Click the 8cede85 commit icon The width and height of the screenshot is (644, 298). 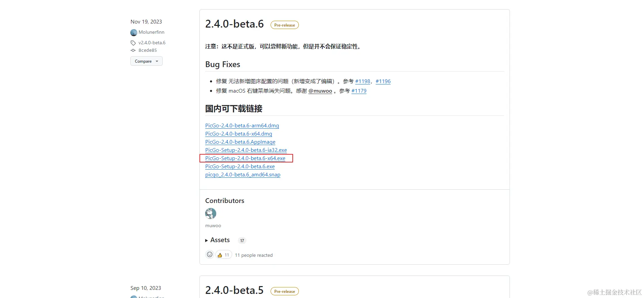(x=133, y=50)
